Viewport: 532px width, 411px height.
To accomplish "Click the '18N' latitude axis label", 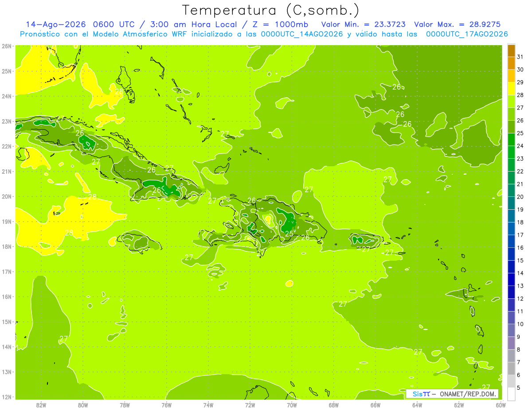I will [6, 247].
